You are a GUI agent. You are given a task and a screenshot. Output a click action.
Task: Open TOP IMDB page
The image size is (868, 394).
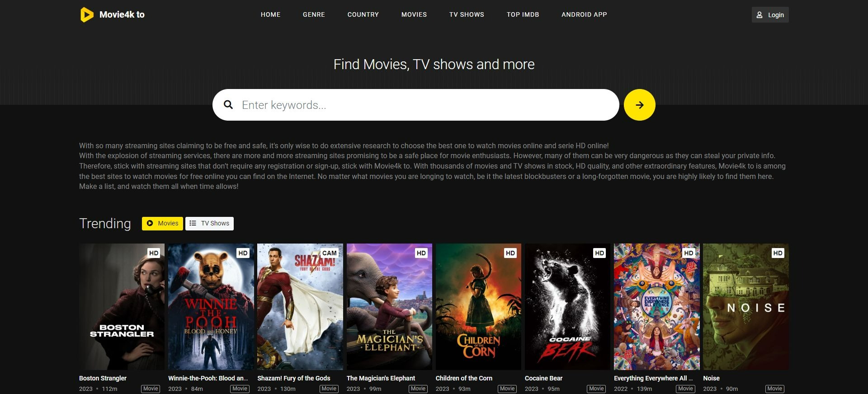(523, 14)
